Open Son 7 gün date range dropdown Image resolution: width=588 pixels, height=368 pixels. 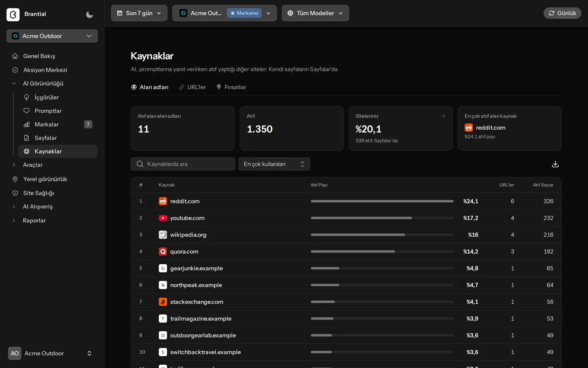[x=139, y=13]
